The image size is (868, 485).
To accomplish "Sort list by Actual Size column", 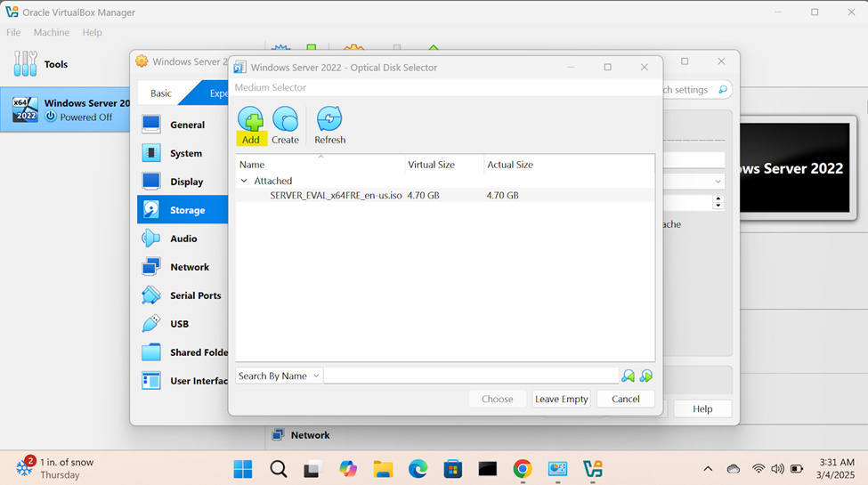I will pyautogui.click(x=569, y=165).
